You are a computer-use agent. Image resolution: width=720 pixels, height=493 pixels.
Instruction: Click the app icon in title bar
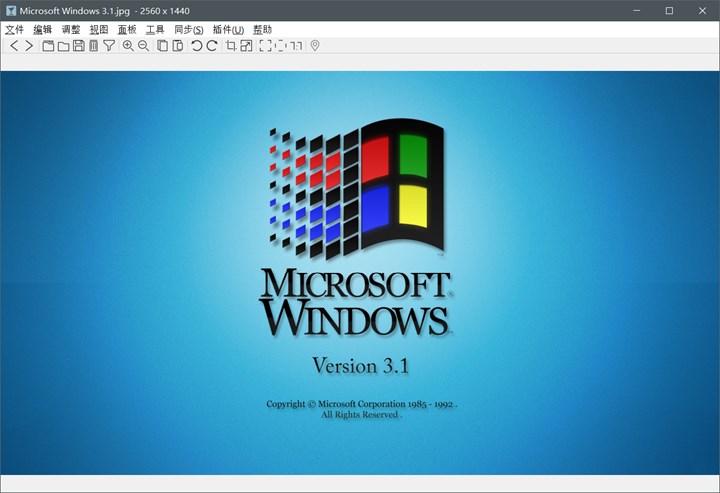11,11
